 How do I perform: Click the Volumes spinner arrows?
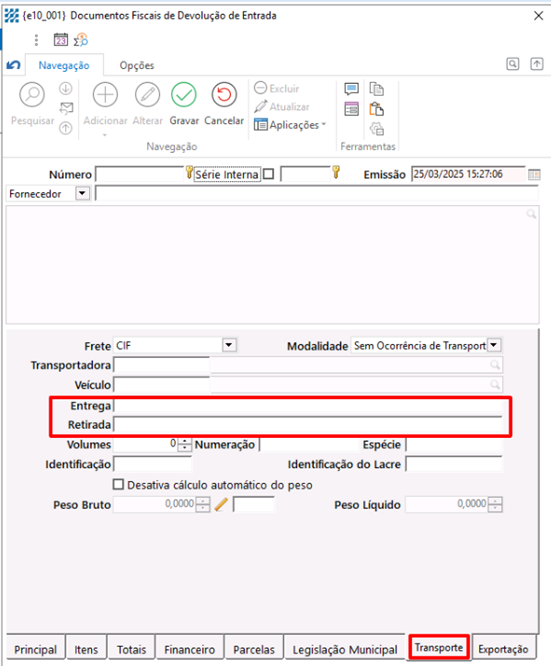pyautogui.click(x=184, y=445)
